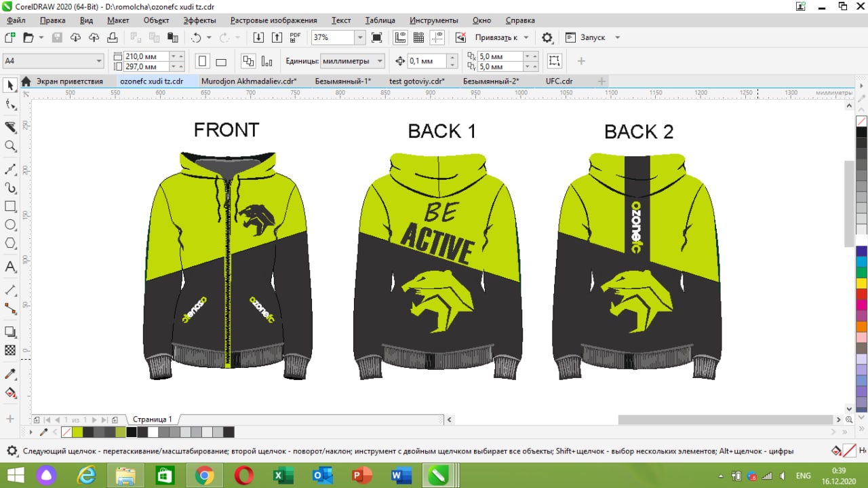Open Экран приветствия welcome tab

point(70,81)
